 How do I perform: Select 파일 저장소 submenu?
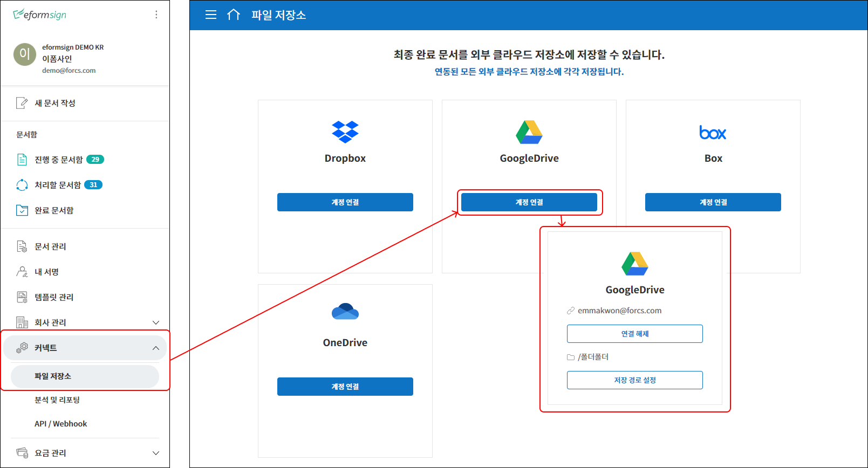(x=85, y=376)
